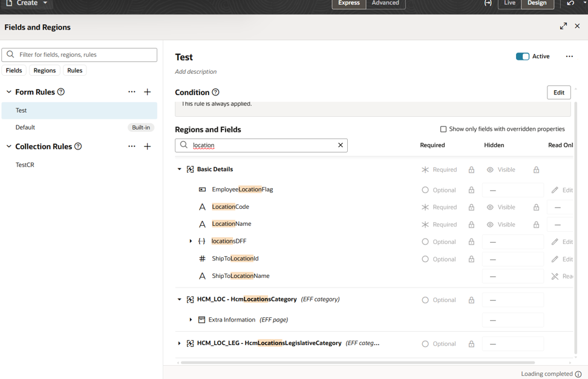Toggle Visible eye for LocationName field
Viewport: 588px width, 379px height.
[490, 225]
